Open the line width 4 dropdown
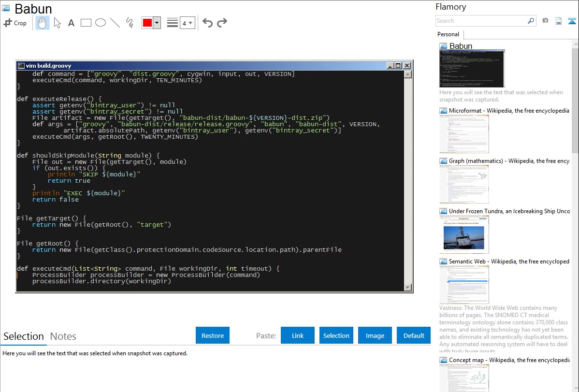 pyautogui.click(x=188, y=23)
